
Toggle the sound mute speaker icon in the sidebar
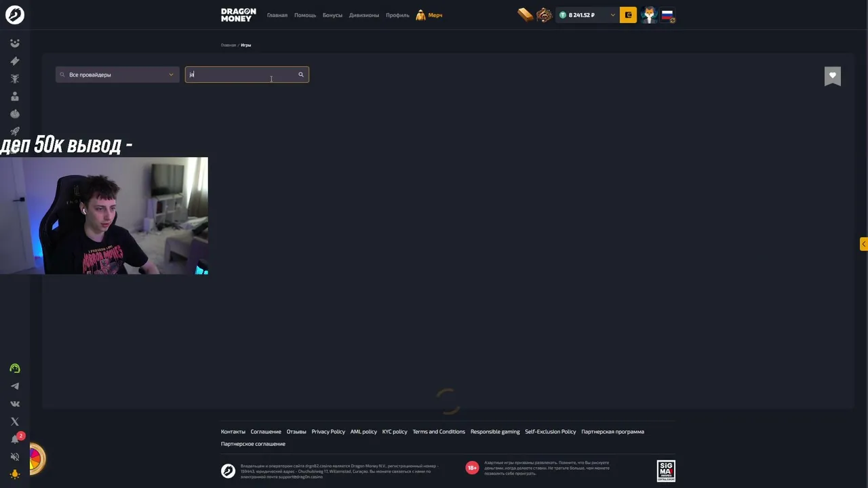(15, 457)
